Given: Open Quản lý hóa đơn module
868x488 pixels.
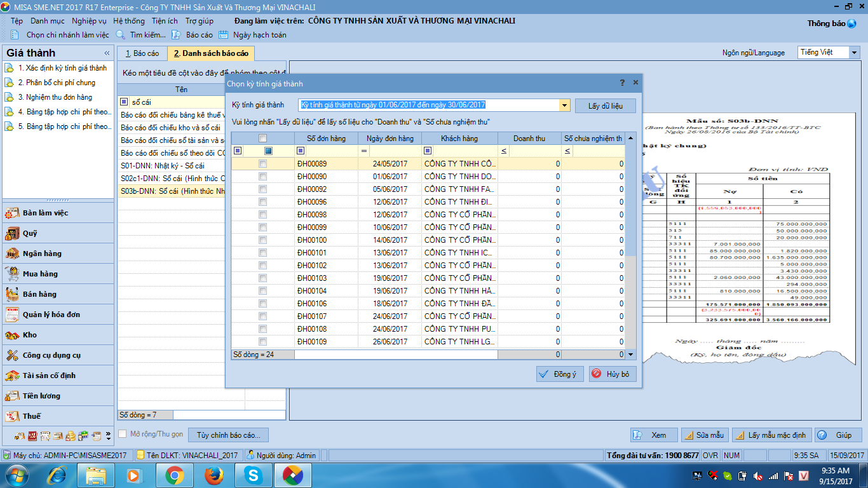Looking at the screenshot, I should click(x=58, y=315).
